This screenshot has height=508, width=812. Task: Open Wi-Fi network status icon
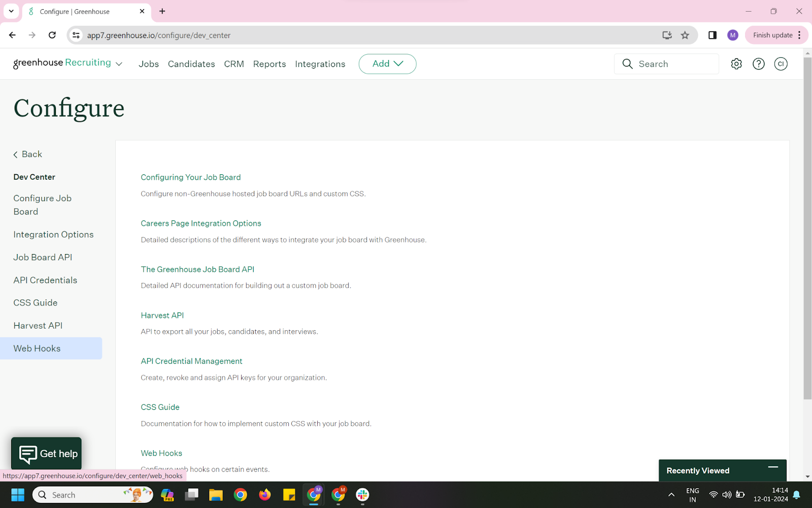(714, 495)
